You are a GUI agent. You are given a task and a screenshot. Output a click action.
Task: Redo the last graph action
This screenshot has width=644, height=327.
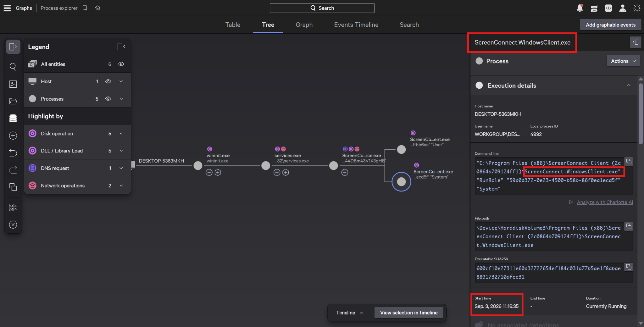click(13, 170)
